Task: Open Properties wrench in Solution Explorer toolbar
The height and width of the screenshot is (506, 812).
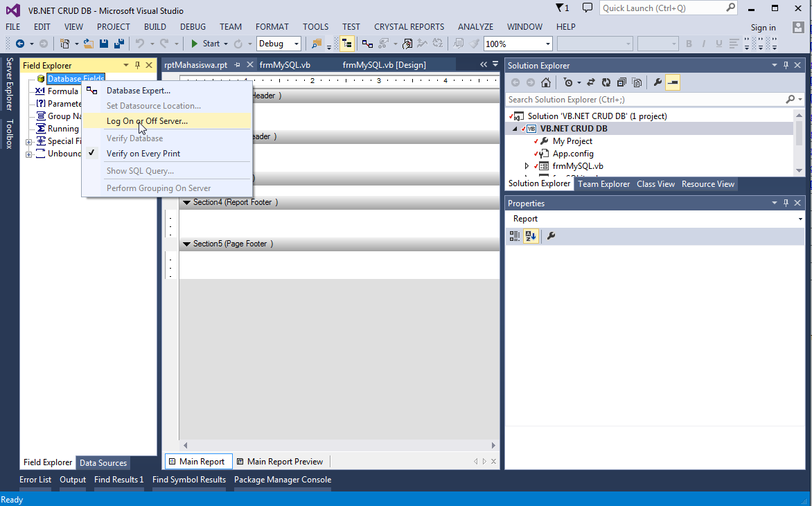Action: click(x=657, y=82)
